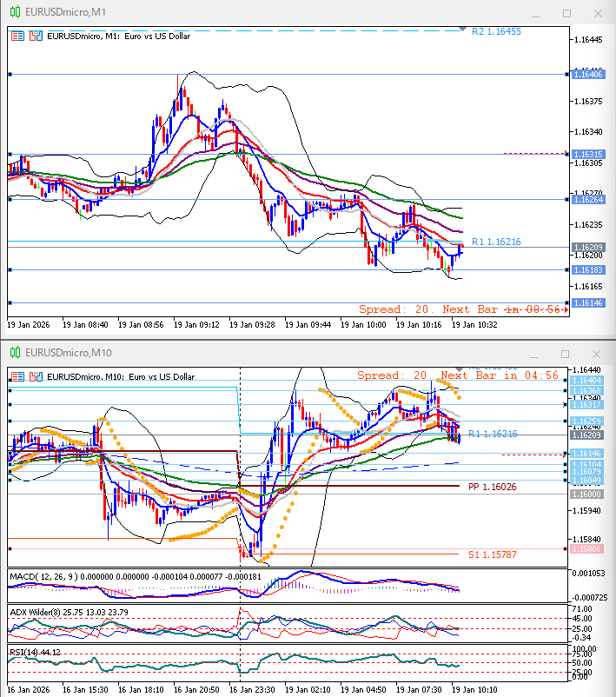Select the 1.16406 horizontal line price label
This screenshot has height=697, width=616.
(x=588, y=75)
